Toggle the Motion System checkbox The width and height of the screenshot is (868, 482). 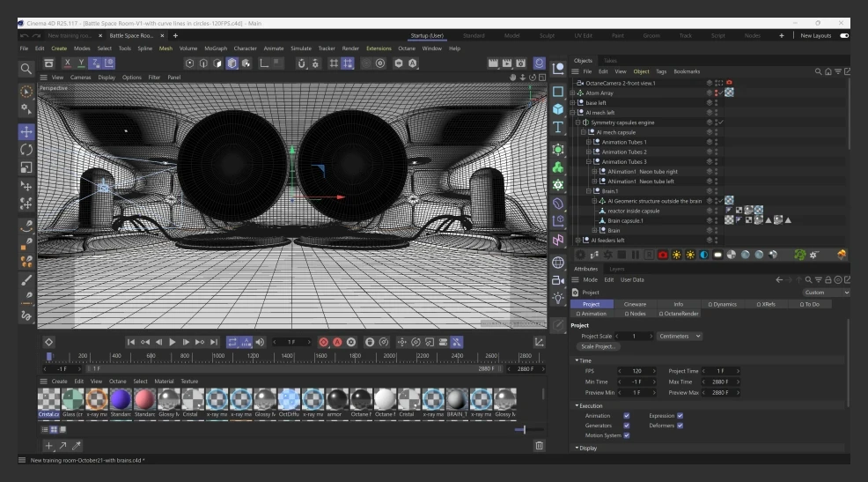(626, 435)
